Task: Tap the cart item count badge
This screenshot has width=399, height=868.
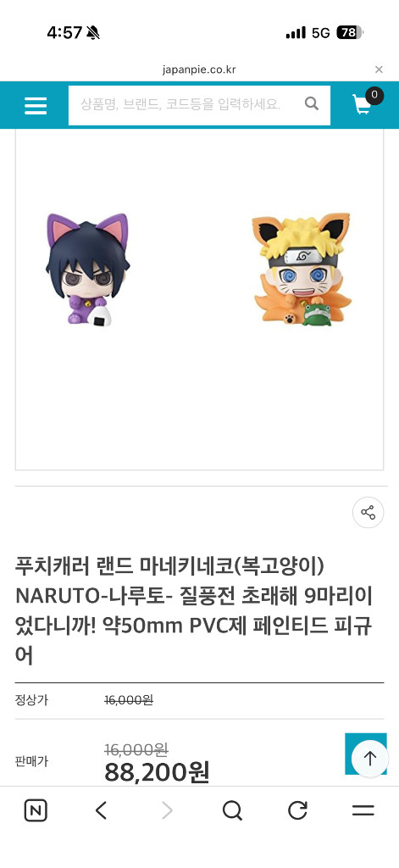Action: tap(374, 95)
